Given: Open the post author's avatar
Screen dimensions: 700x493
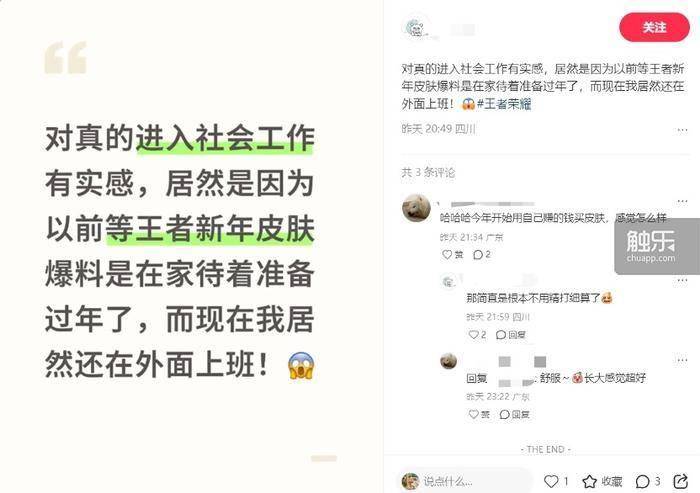Looking at the screenshot, I should pos(415,28).
